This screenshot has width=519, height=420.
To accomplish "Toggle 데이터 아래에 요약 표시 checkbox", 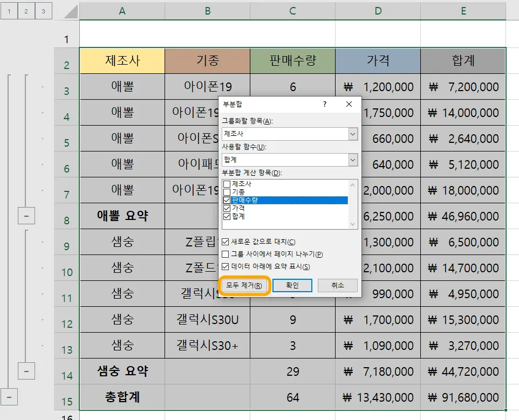I will pyautogui.click(x=226, y=266).
